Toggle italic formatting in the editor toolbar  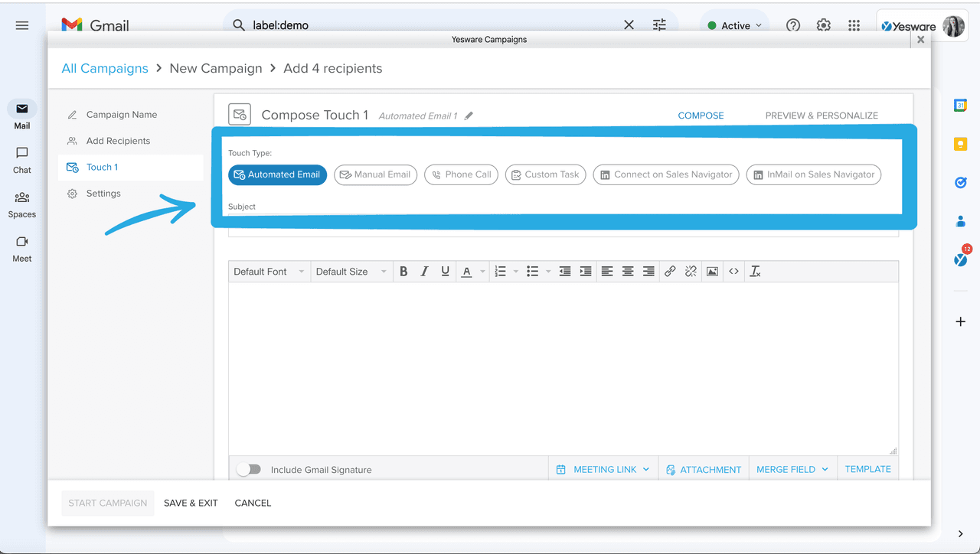pyautogui.click(x=424, y=272)
